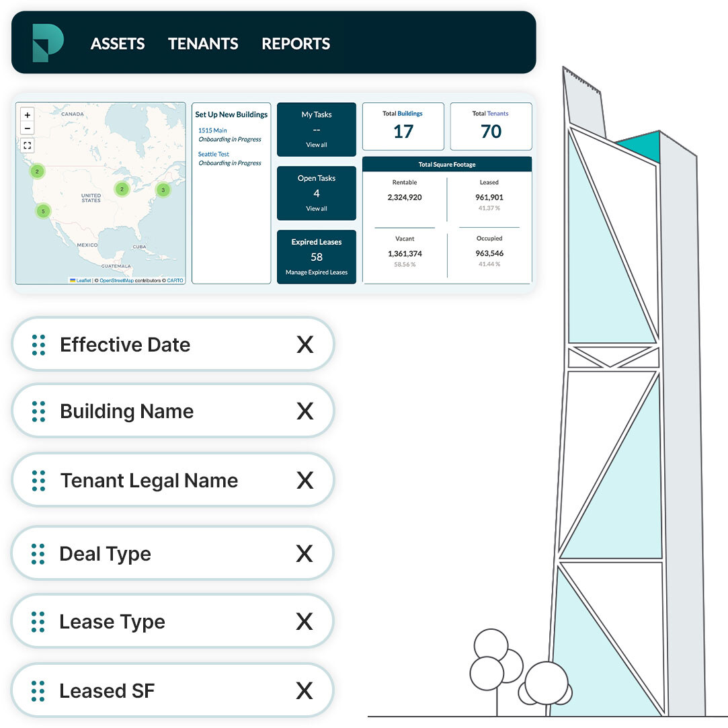Image resolution: width=728 pixels, height=728 pixels.
Task: Click the Rentable value 2,324,920
Action: pyautogui.click(x=405, y=198)
